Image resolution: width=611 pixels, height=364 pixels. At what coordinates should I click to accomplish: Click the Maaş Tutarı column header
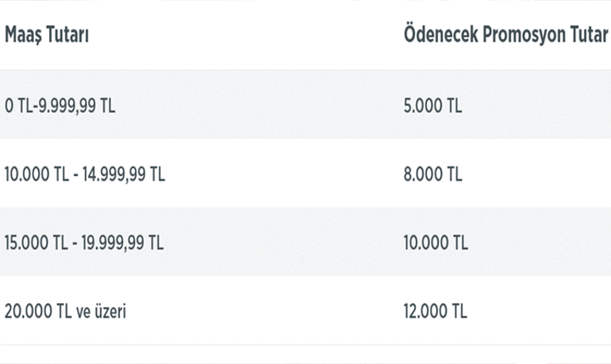47,36
